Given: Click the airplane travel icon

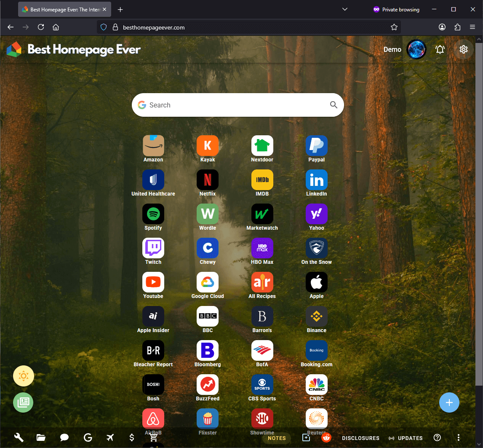Looking at the screenshot, I should coord(110,437).
